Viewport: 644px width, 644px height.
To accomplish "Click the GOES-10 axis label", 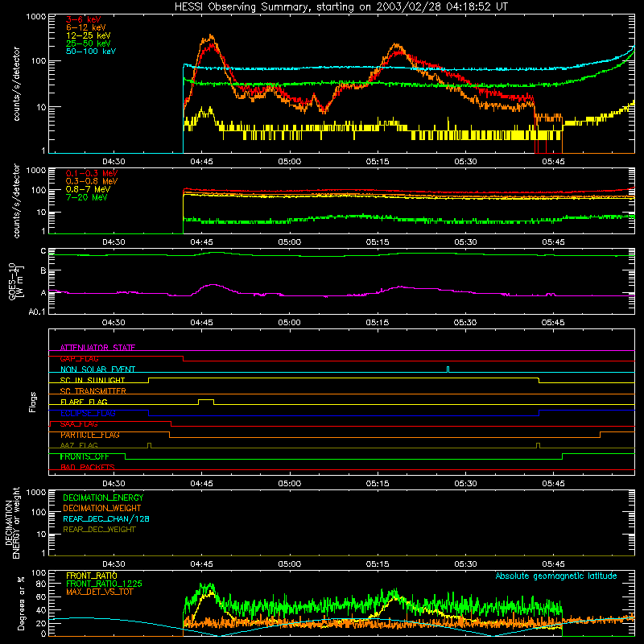I will coord(15,281).
